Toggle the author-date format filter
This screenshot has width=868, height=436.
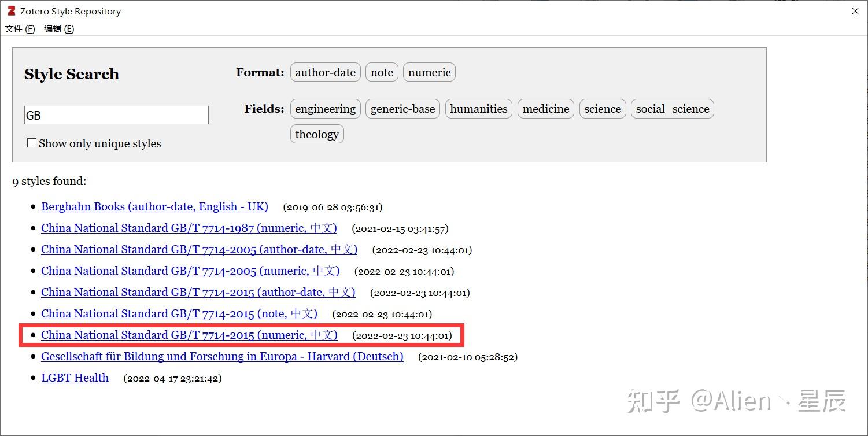326,72
